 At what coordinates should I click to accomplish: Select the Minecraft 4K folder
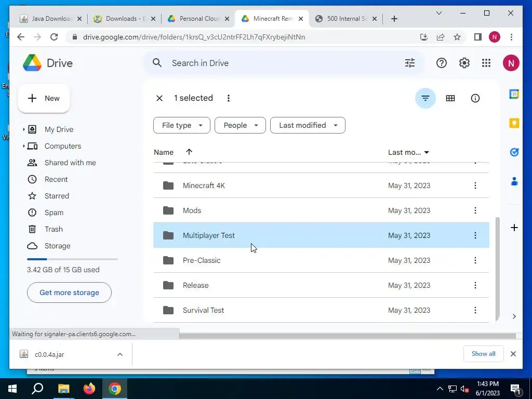click(x=321, y=185)
